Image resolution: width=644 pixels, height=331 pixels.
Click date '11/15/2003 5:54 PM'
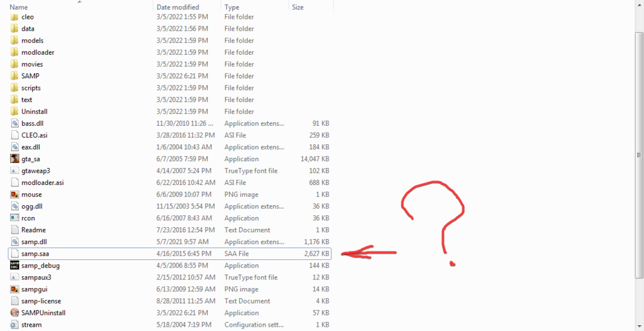186,206
